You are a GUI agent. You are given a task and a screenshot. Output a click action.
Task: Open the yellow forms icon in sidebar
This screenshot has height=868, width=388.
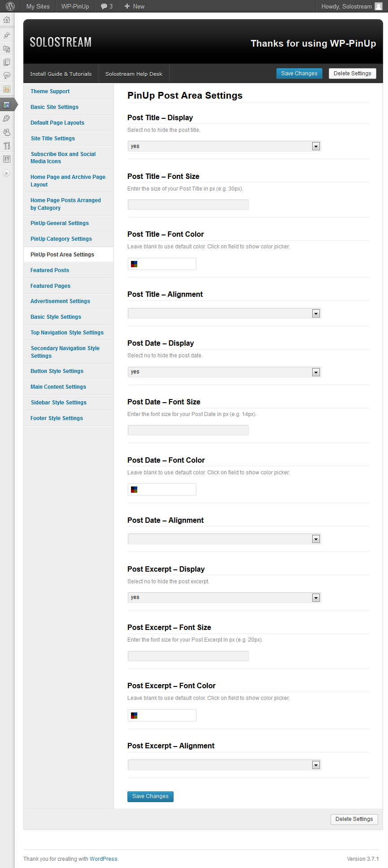click(7, 89)
